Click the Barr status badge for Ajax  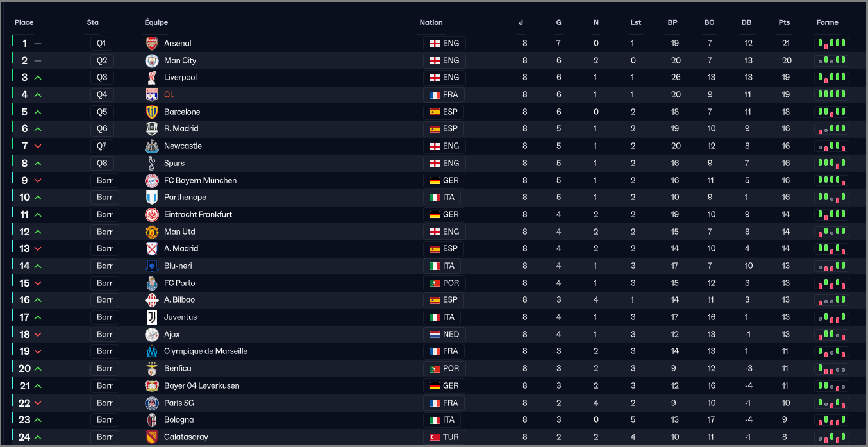[104, 335]
